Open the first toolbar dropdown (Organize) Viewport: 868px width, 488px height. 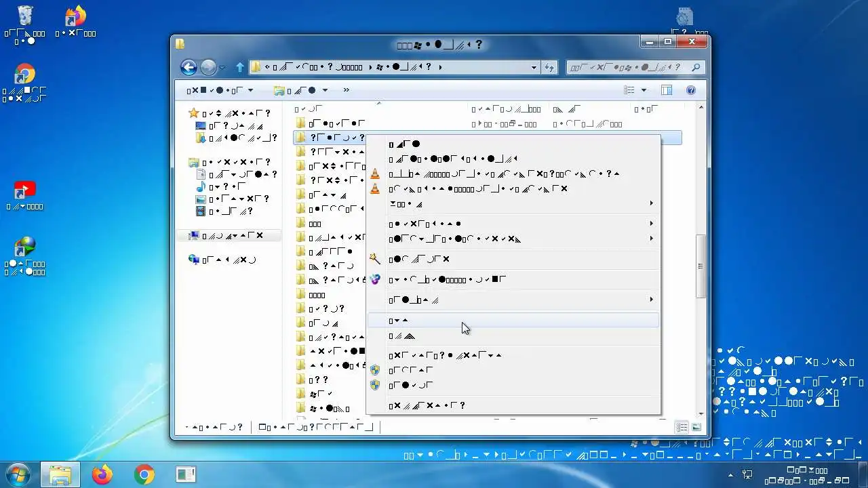click(219, 90)
